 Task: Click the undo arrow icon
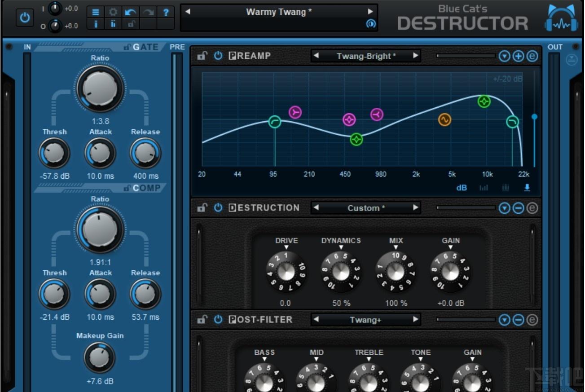130,12
